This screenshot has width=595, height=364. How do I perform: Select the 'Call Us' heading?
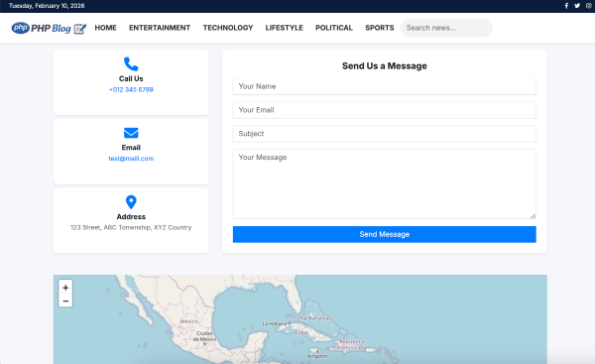(131, 78)
